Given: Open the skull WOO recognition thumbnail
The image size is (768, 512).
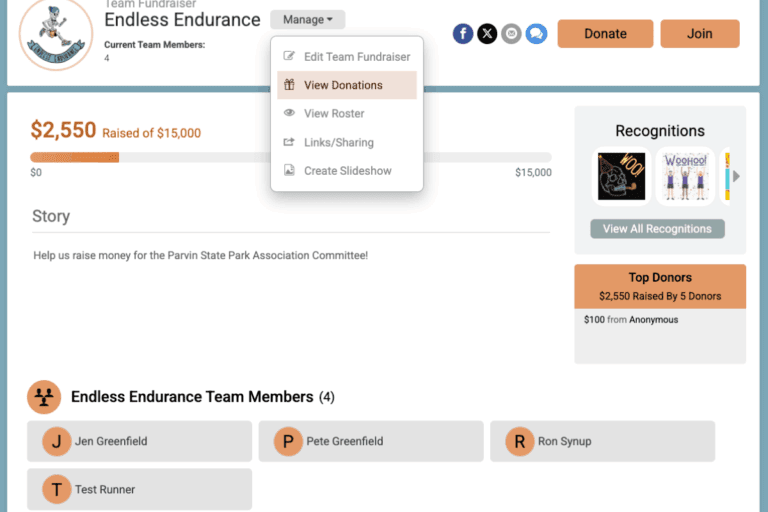Looking at the screenshot, I should tap(622, 176).
